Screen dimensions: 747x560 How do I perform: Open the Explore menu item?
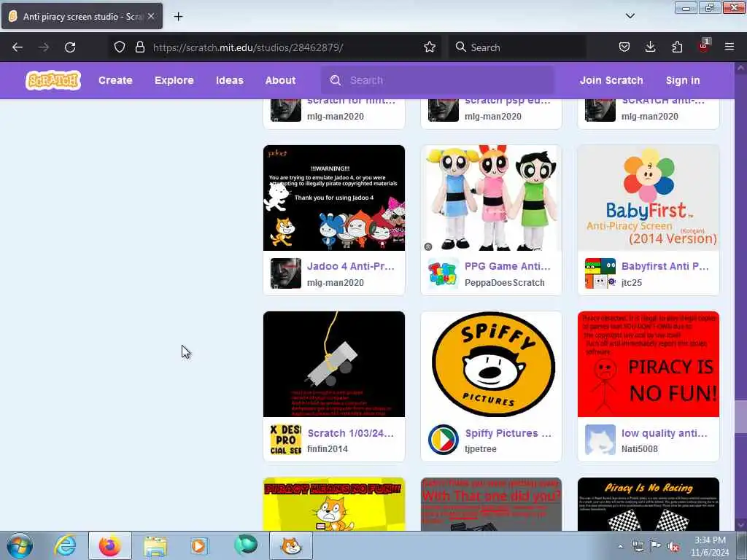(x=174, y=80)
